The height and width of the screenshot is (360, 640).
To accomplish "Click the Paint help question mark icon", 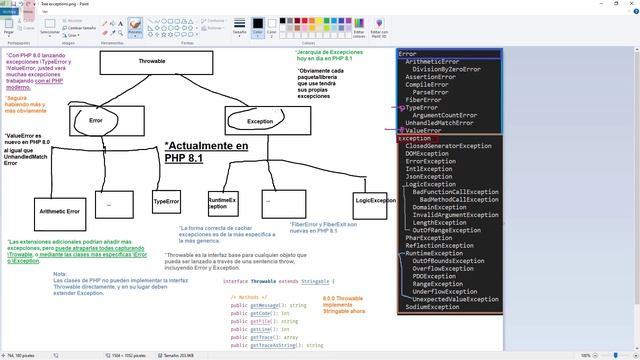I will pyautogui.click(x=636, y=11).
